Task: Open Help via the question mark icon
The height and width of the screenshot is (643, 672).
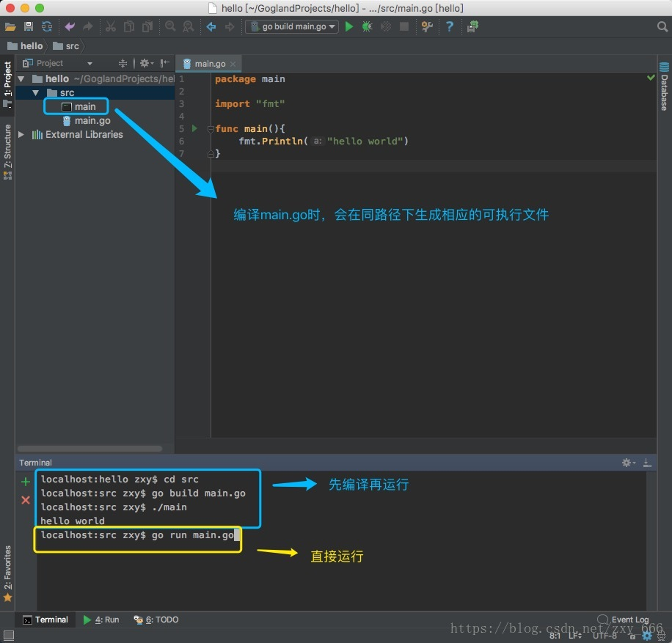Action: 450,26
